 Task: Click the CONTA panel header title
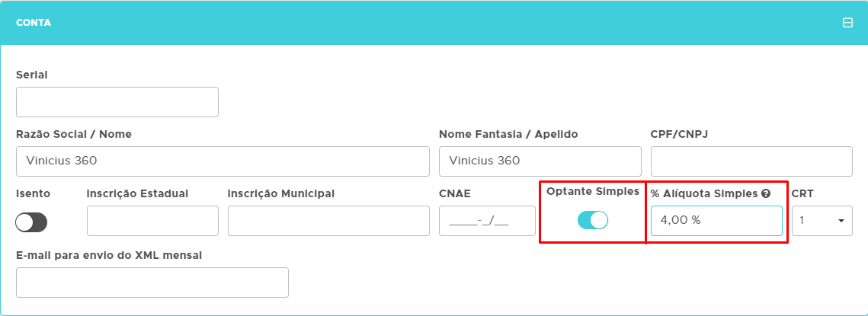click(x=34, y=23)
